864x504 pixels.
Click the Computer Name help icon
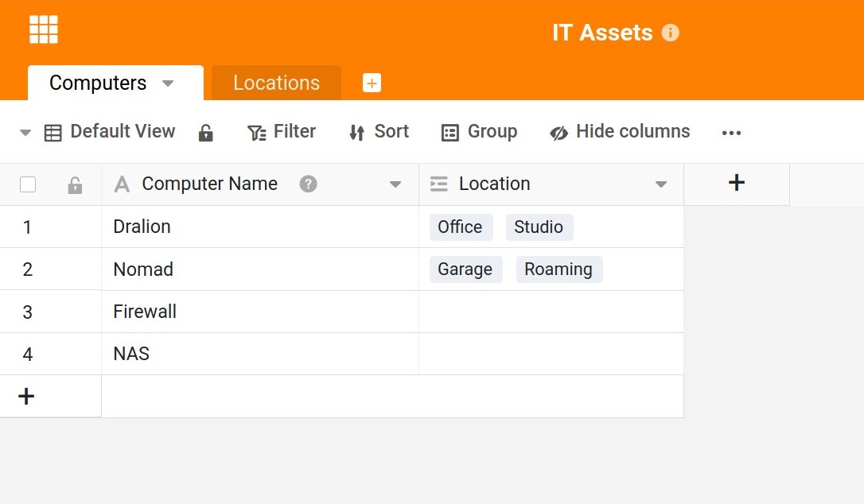click(308, 184)
